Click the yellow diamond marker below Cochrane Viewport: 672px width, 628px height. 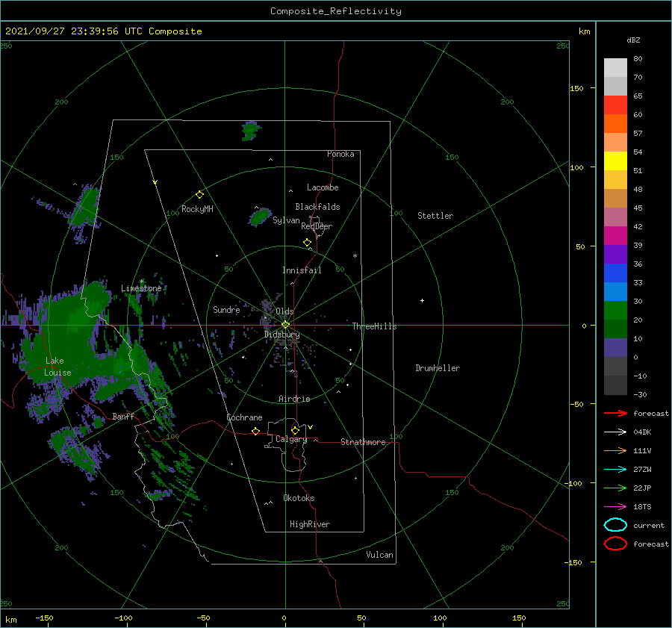point(255,431)
